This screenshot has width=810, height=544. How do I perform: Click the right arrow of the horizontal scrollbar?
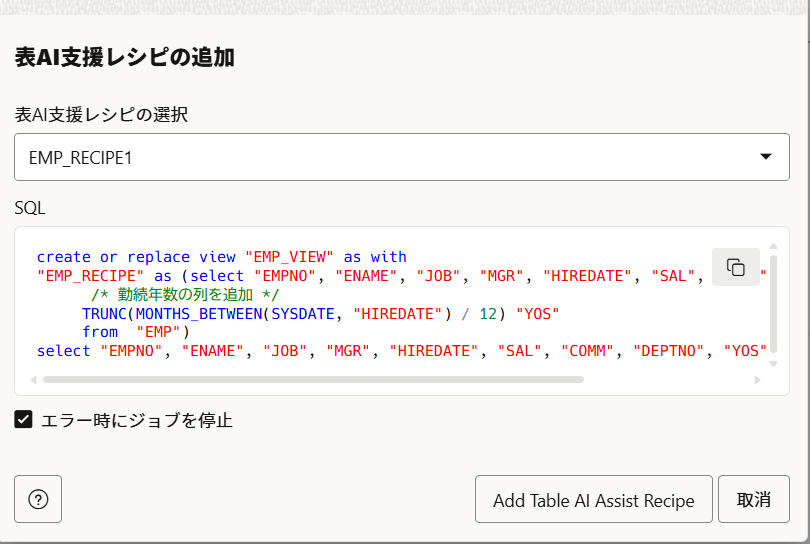(757, 380)
